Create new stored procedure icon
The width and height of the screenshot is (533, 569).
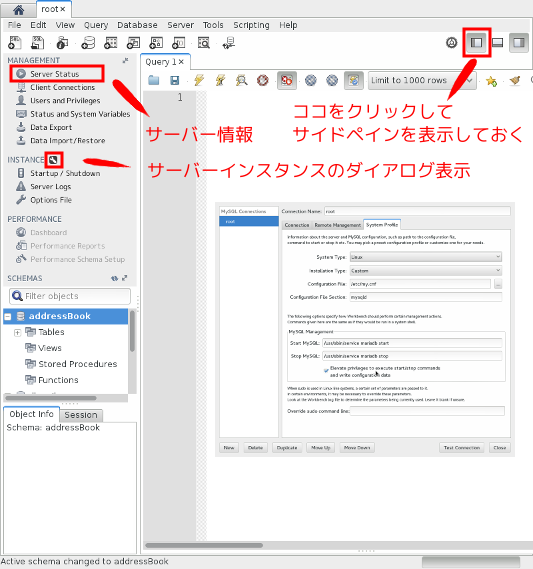[x=156, y=43]
